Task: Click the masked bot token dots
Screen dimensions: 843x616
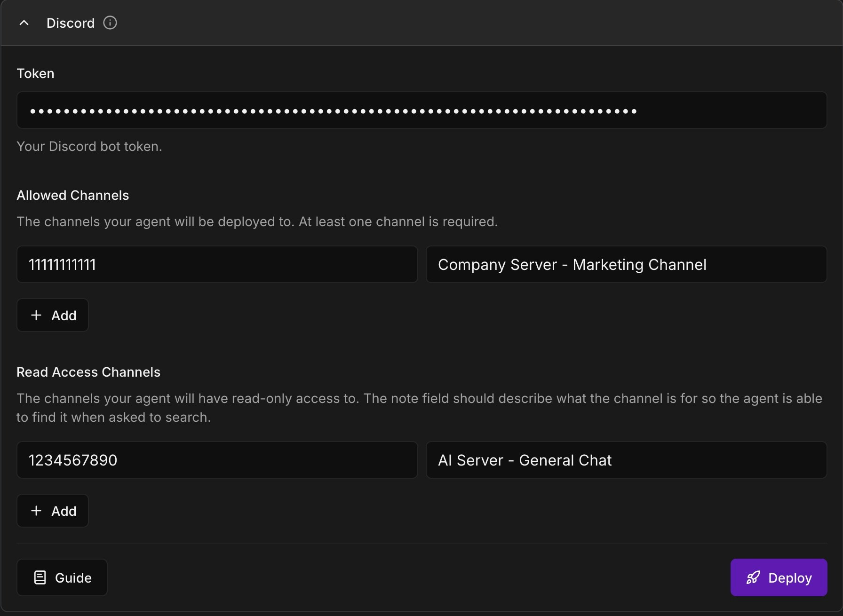Action: click(334, 111)
